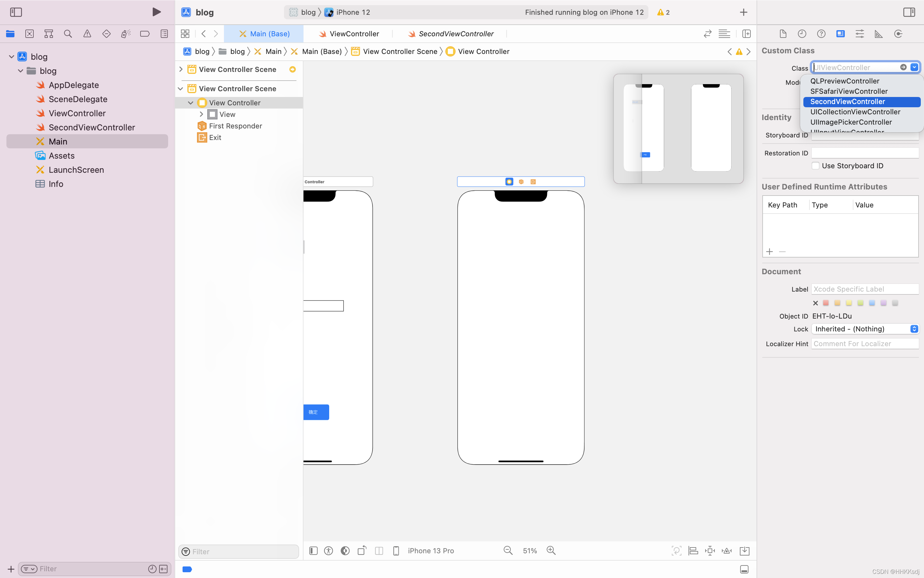
Task: Open the Class dropdown arrow
Action: 914,67
